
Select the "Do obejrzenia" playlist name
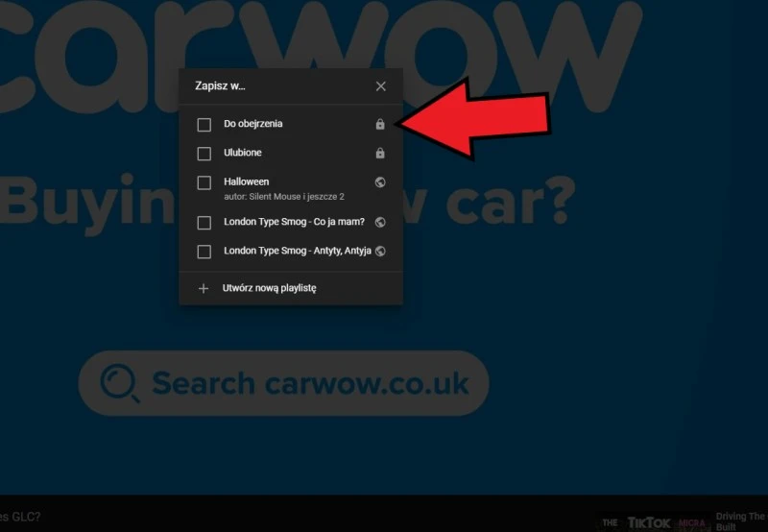pyautogui.click(x=253, y=124)
